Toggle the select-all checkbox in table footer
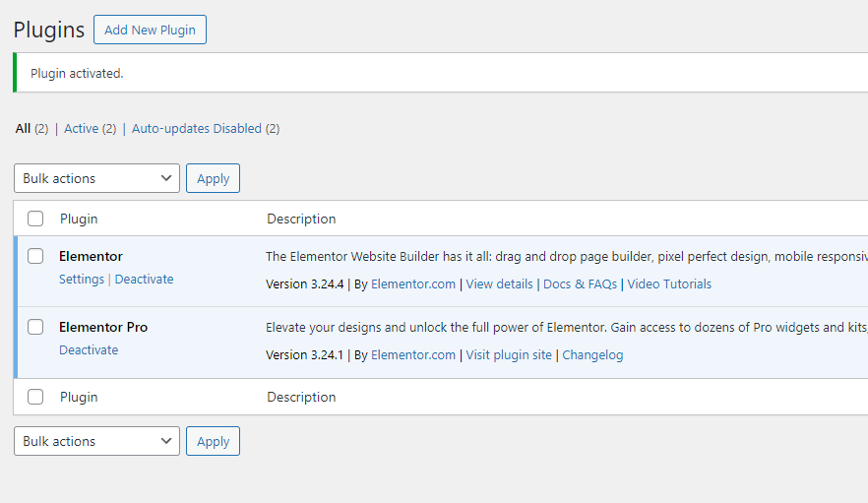The width and height of the screenshot is (868, 503). (x=35, y=397)
